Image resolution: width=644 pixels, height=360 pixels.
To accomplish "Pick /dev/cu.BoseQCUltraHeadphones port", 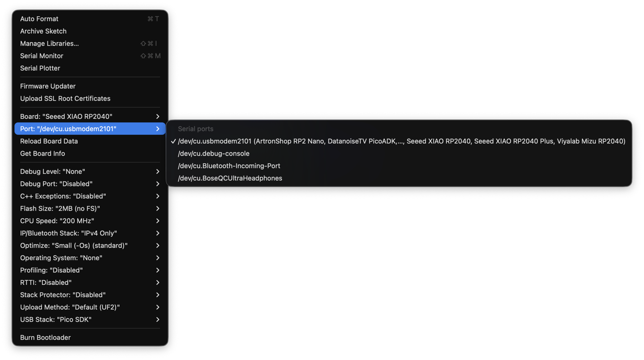I will [x=399, y=178].
